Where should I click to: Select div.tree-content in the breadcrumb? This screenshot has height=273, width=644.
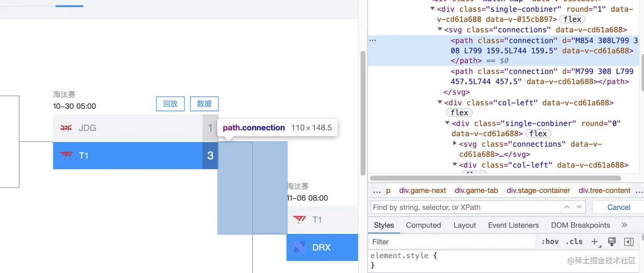[x=604, y=191]
